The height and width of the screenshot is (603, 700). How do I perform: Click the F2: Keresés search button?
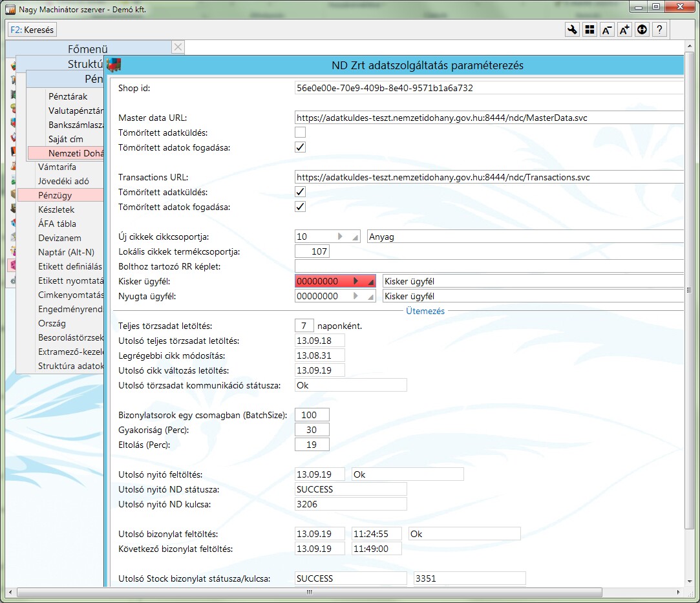click(x=32, y=30)
